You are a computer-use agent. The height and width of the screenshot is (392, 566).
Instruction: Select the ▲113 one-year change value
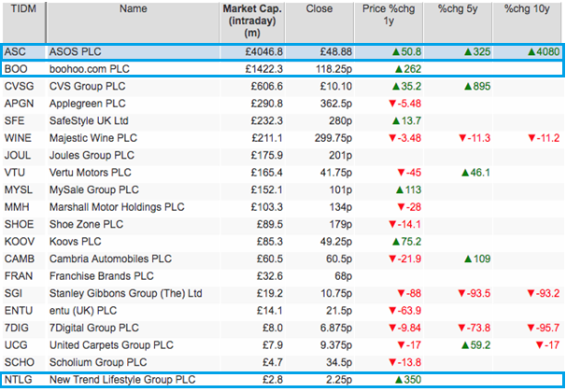[408, 190]
